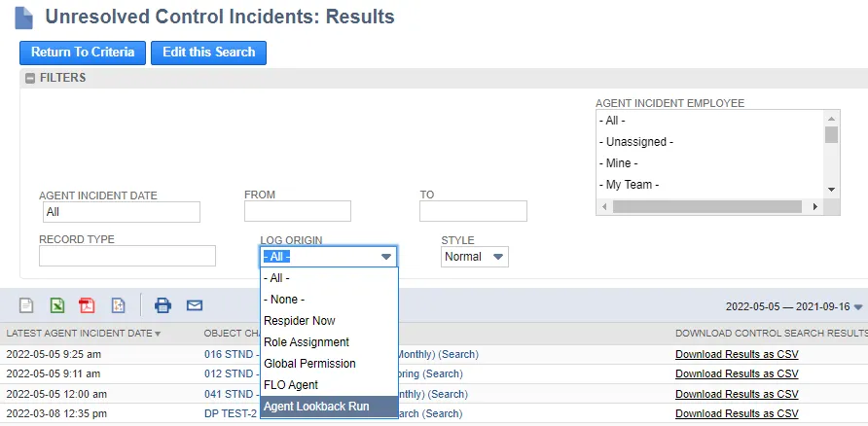
Task: Click employee list scroll down arrow
Action: click(x=831, y=190)
